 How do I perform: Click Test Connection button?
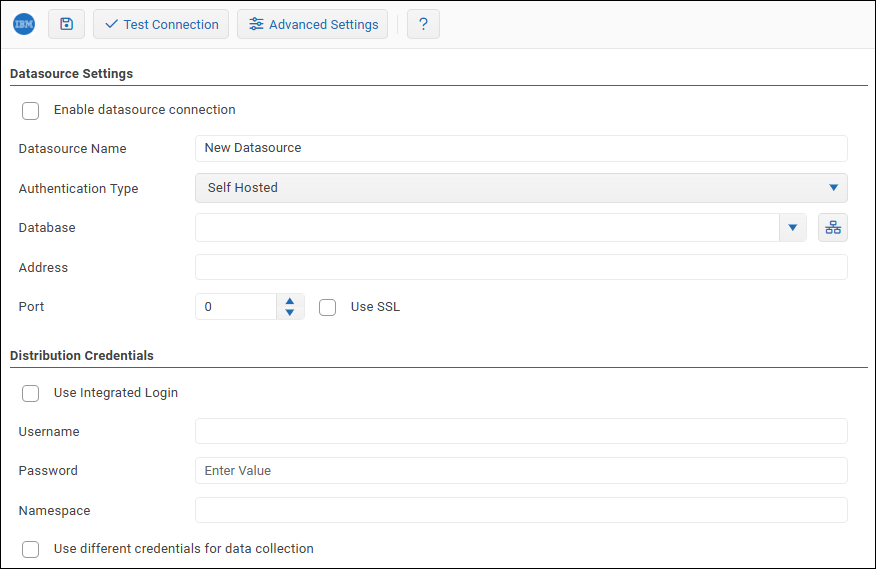click(161, 24)
